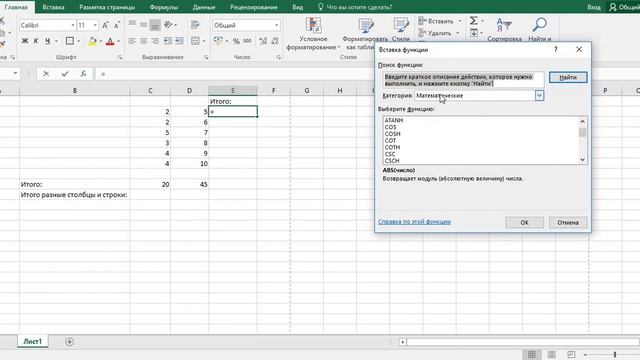Screen dimensions: 640x360
Task: Decrease decimal places icon
Action: [x=275, y=41]
